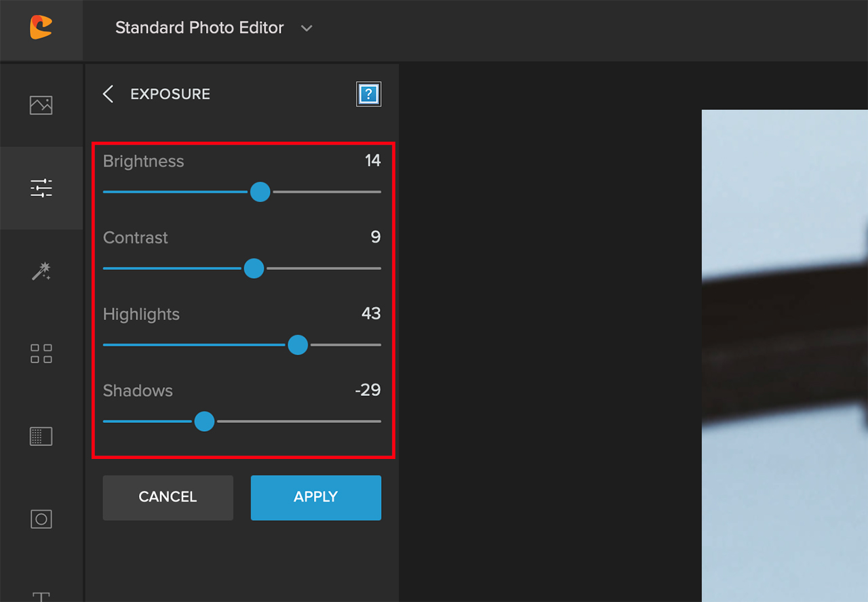The width and height of the screenshot is (868, 602).
Task: Open the frames circle-in-square icon
Action: click(x=41, y=519)
